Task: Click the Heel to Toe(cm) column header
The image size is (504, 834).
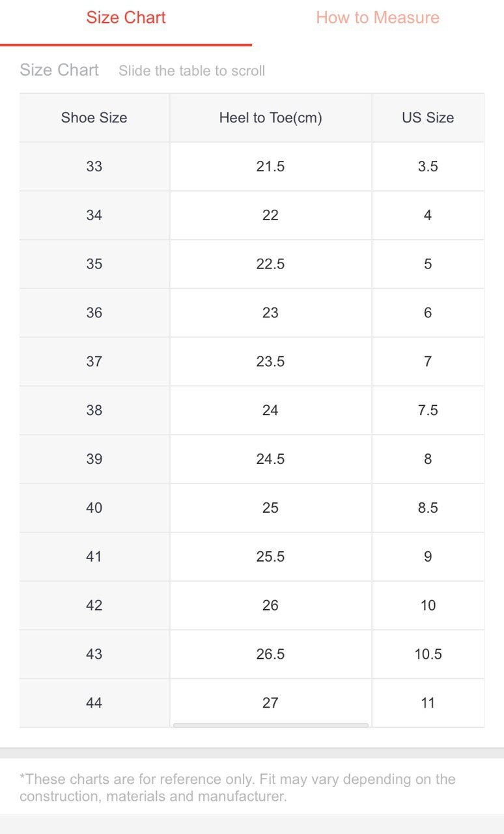Action: pyautogui.click(x=270, y=118)
